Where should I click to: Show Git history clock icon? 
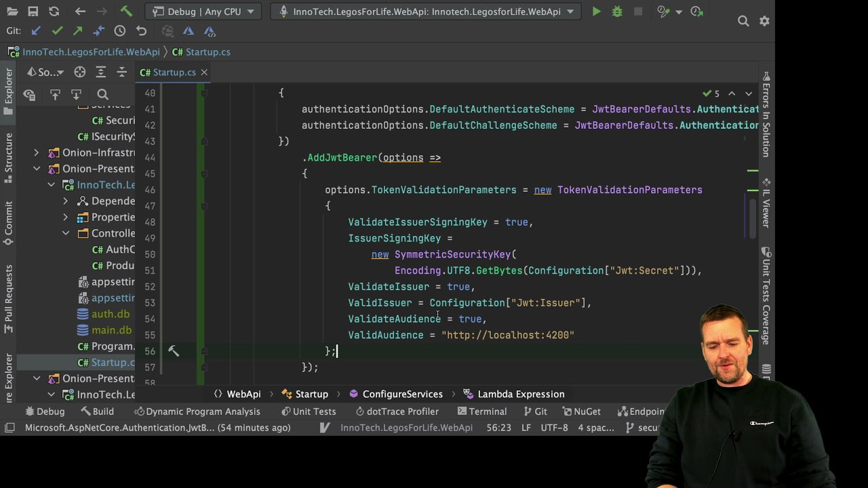coord(120,30)
